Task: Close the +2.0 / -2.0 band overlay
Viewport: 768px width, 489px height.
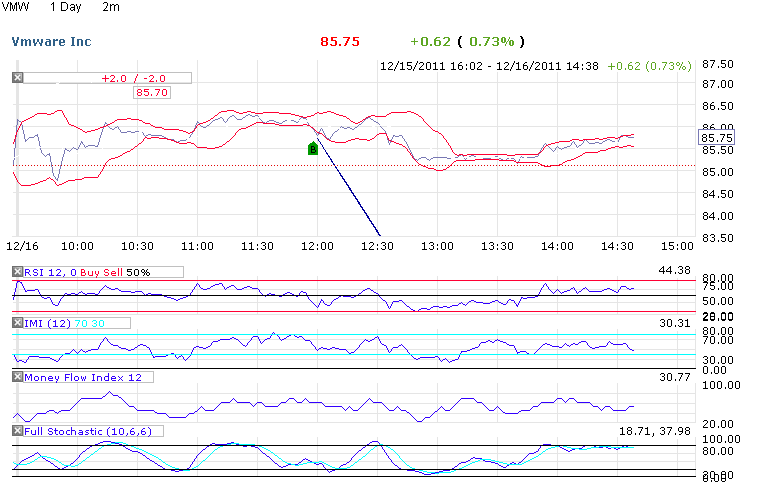Action: (x=18, y=77)
